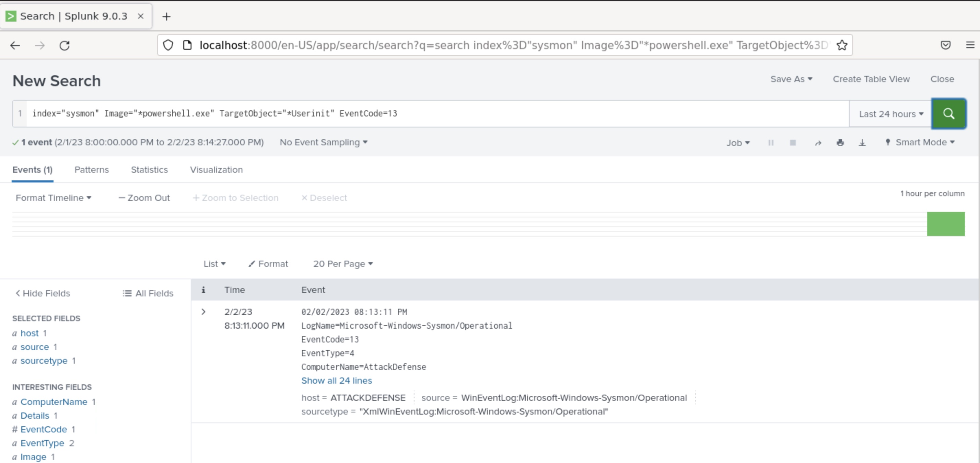Click the Details interesting field
This screenshot has width=980, height=463.
pos(35,416)
